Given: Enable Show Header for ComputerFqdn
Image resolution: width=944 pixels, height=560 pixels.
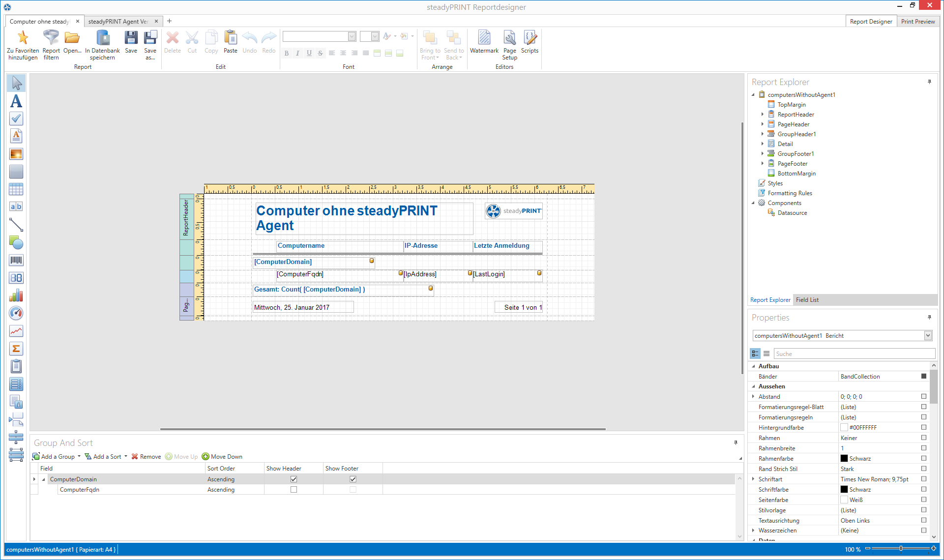Looking at the screenshot, I should pos(294,490).
